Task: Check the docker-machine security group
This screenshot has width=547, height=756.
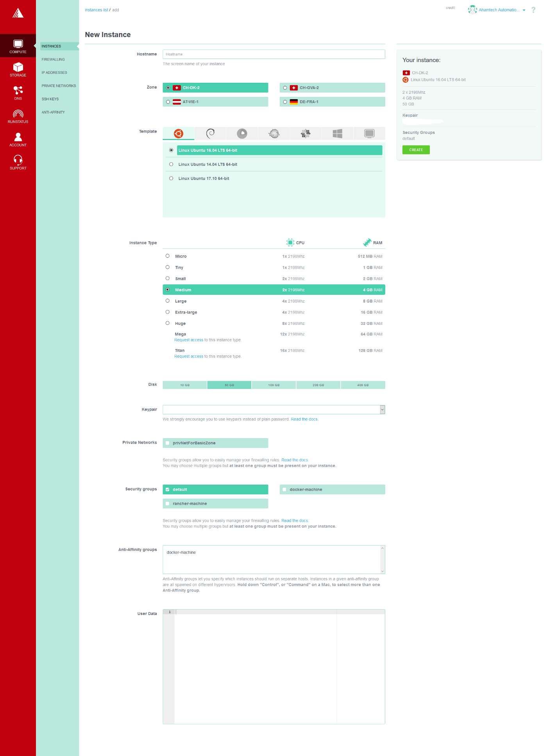Action: point(284,490)
